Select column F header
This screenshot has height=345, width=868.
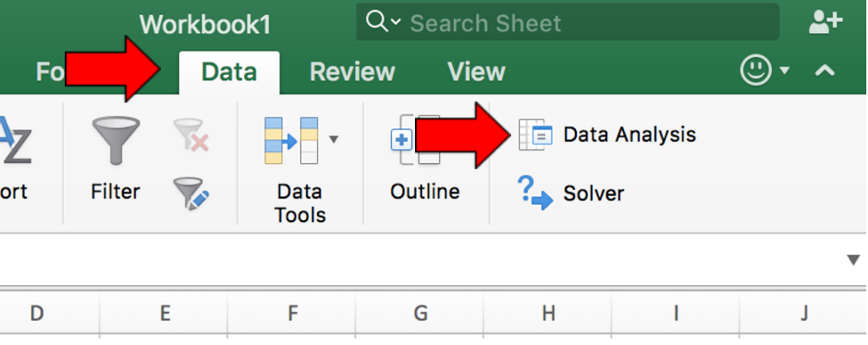292,314
